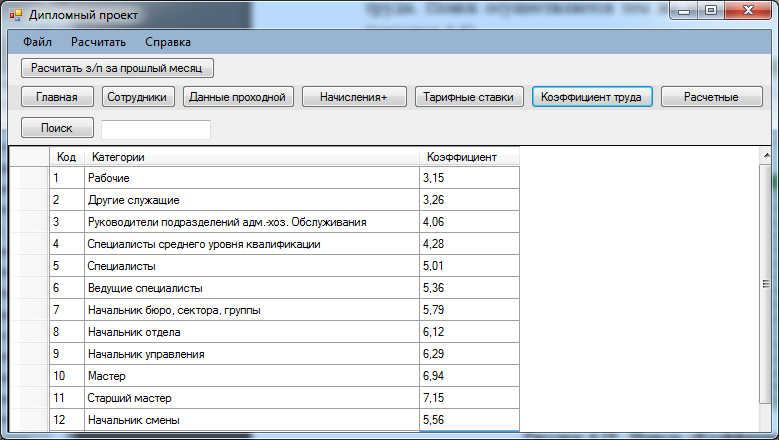Click coefficient value 6,29
Screen dimensions: 779x440
click(469, 354)
